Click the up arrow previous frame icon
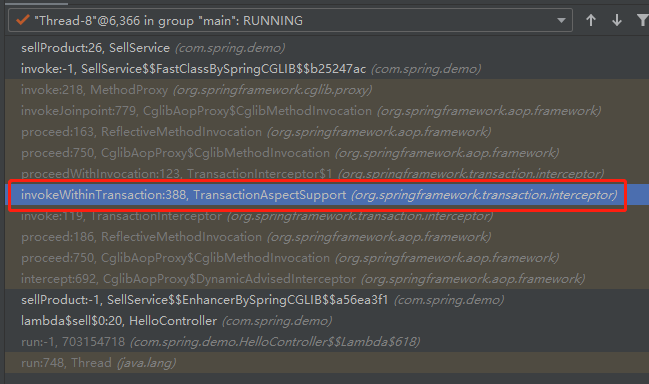 [x=591, y=20]
